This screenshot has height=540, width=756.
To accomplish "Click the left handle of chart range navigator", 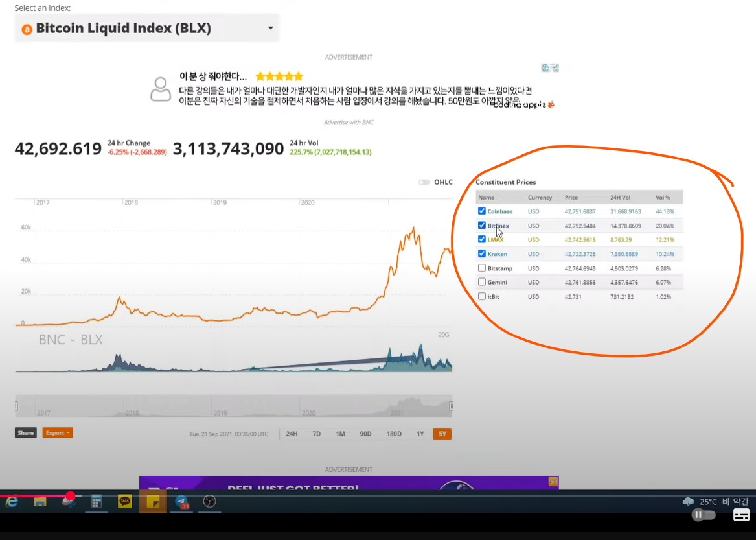I will pos(16,406).
